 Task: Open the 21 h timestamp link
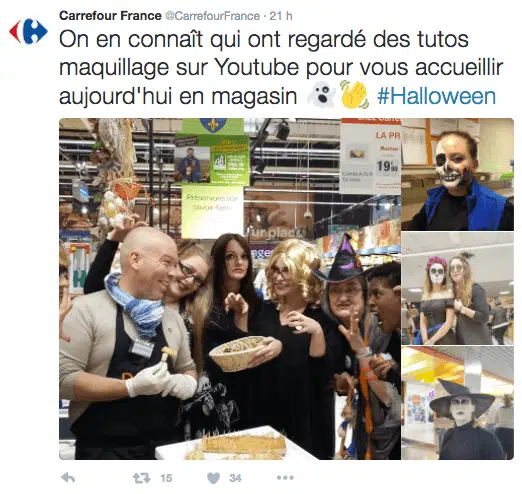pyautogui.click(x=281, y=16)
